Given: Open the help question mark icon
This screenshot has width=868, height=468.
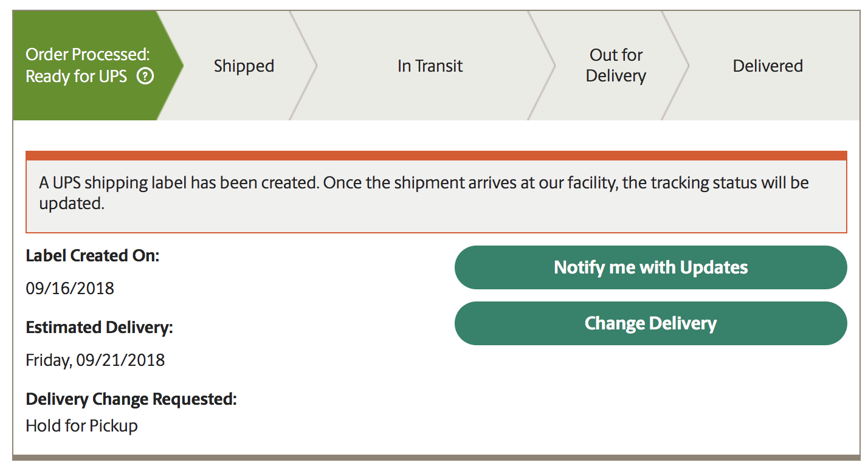Looking at the screenshot, I should coord(145,77).
